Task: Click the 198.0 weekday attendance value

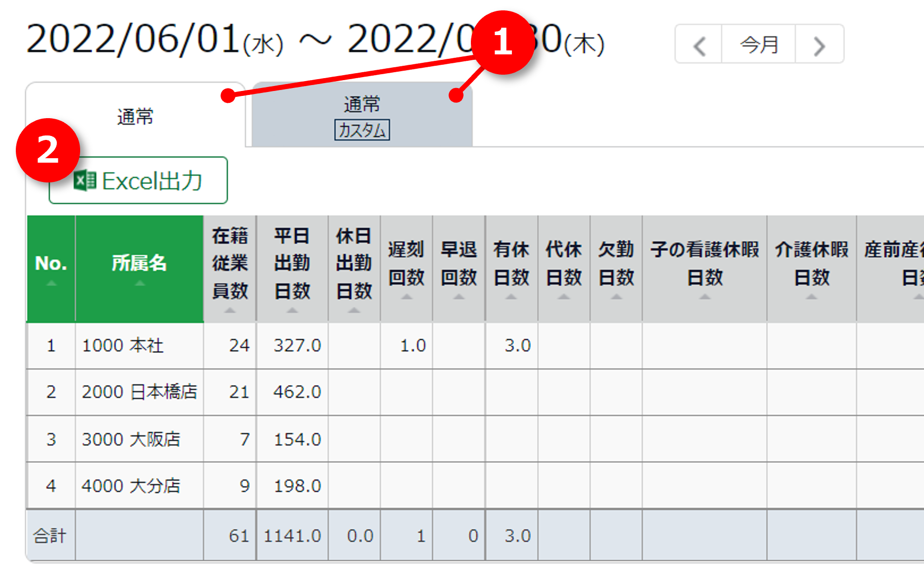Action: click(x=297, y=486)
